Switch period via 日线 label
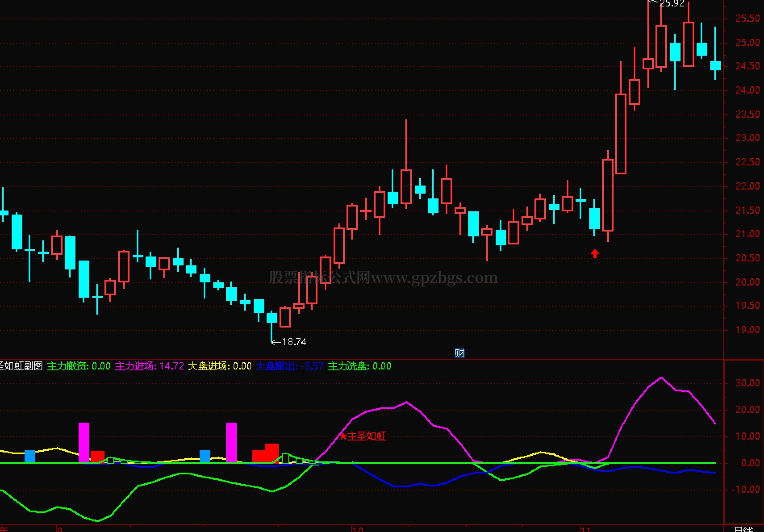 [743, 529]
